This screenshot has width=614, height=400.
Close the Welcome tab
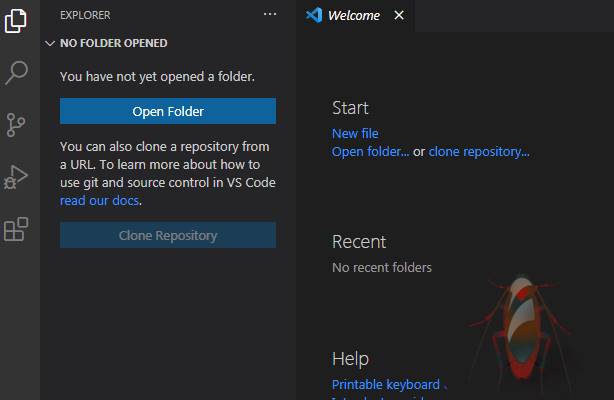coord(399,15)
